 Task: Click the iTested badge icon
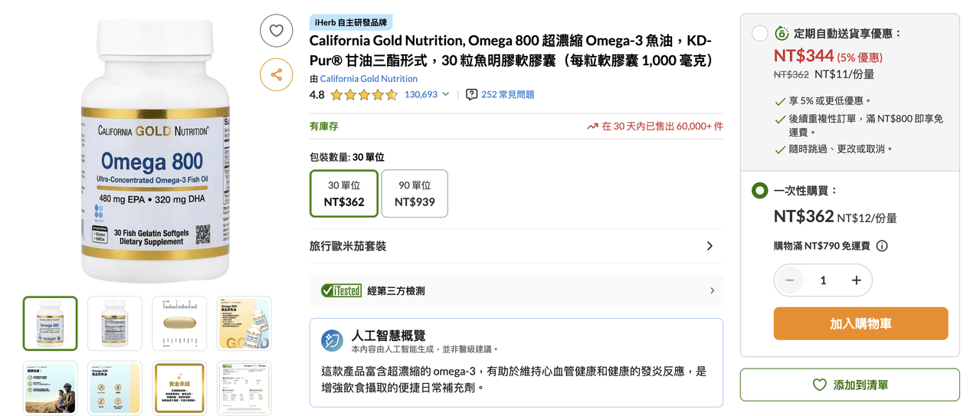pos(341,290)
